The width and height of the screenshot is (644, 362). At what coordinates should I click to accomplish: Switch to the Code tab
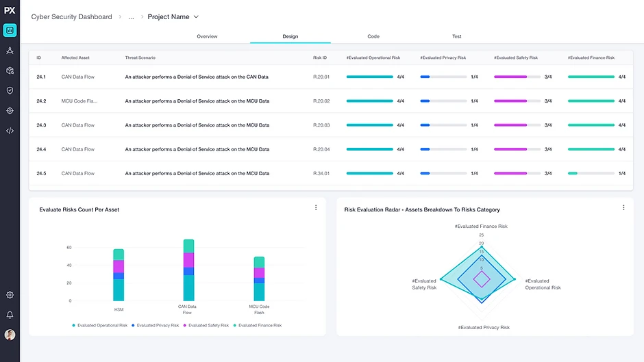click(x=373, y=36)
